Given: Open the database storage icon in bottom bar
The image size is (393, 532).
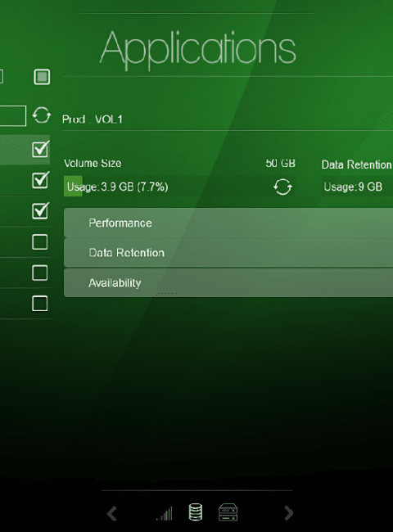Looking at the screenshot, I should (196, 512).
